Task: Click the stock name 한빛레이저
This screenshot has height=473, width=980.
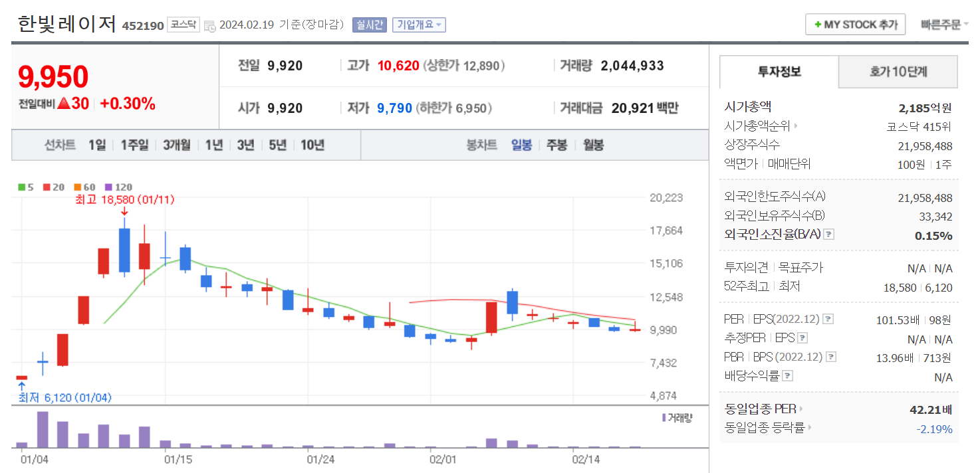Action: pyautogui.click(x=67, y=24)
